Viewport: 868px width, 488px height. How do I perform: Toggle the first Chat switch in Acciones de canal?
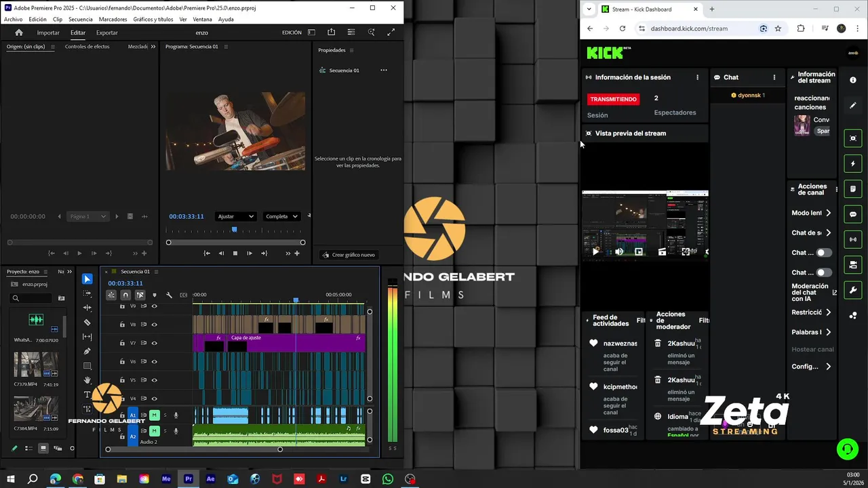pyautogui.click(x=823, y=252)
